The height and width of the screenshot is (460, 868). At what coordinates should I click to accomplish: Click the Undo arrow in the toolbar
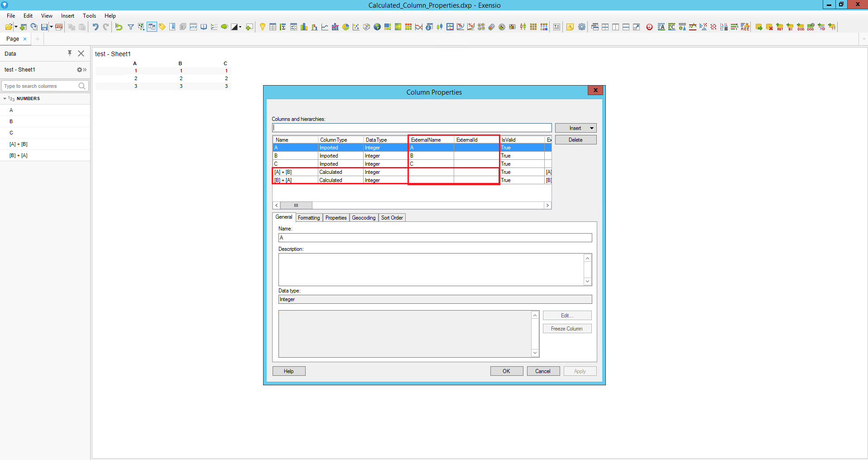(96, 27)
